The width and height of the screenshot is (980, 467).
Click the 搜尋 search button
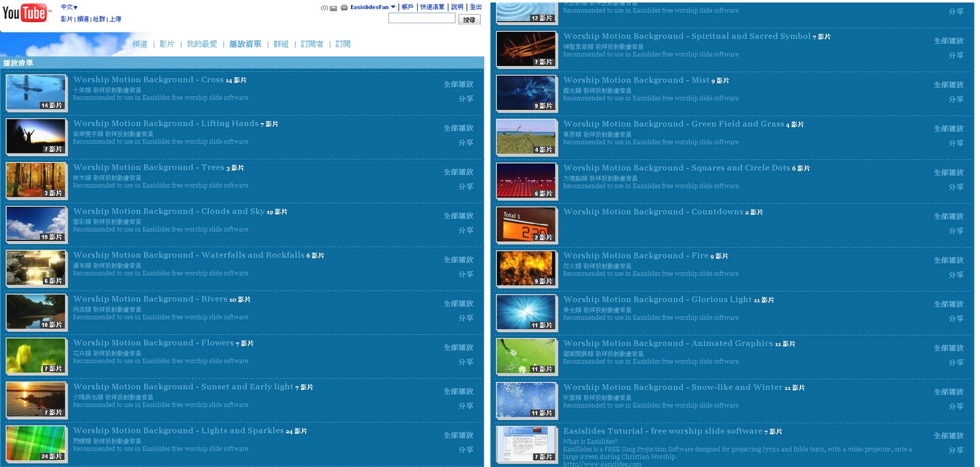469,20
